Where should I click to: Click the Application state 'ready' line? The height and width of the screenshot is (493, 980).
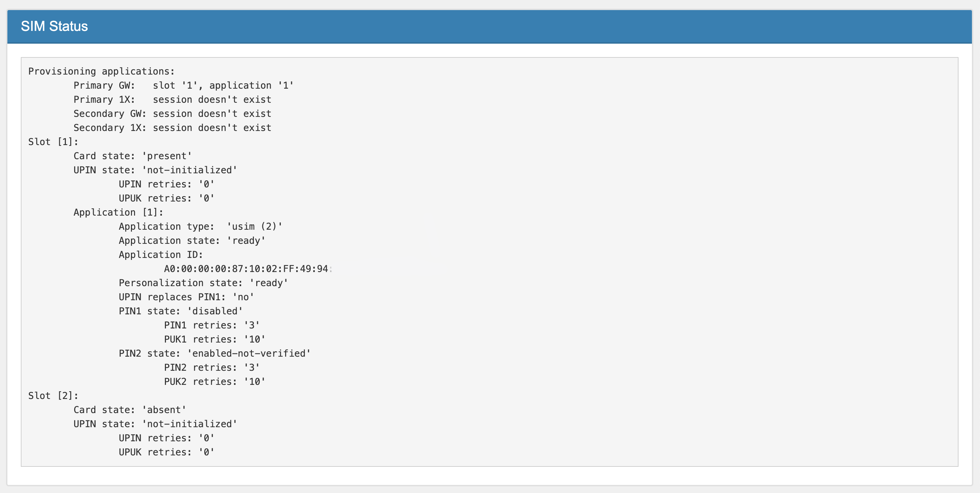point(192,240)
